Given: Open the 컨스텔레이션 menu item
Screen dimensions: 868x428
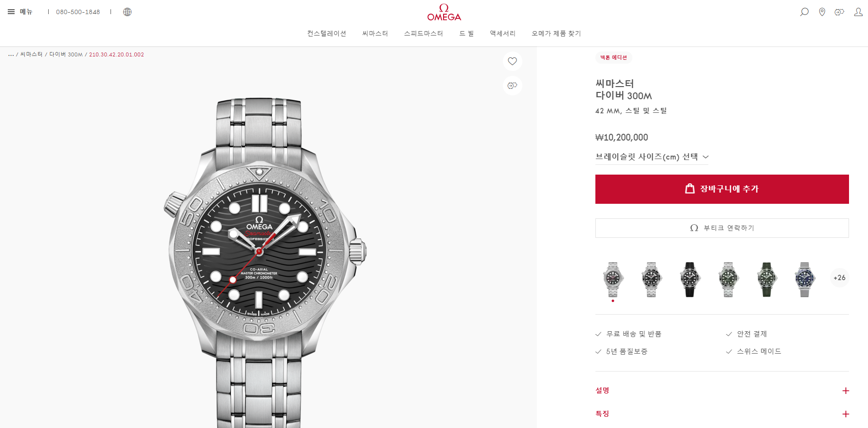Looking at the screenshot, I should [327, 33].
